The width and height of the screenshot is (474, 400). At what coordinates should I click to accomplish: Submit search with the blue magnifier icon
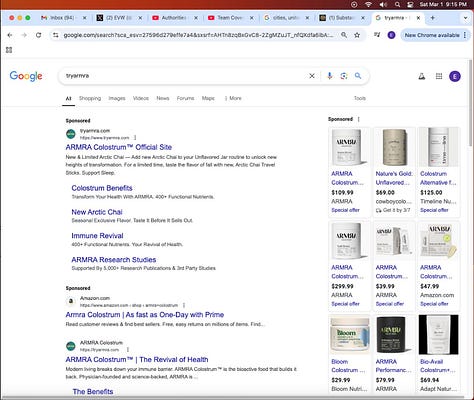(x=358, y=76)
